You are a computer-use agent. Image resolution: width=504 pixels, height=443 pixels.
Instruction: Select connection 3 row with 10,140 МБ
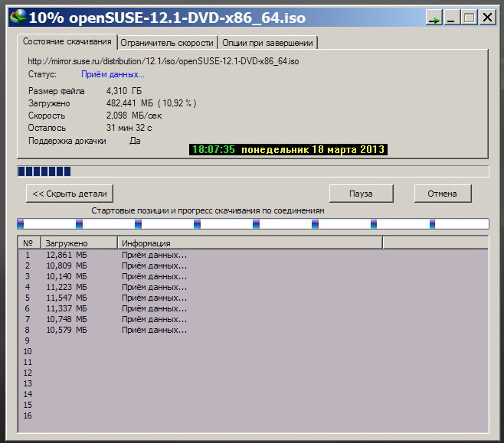pyautogui.click(x=253, y=276)
